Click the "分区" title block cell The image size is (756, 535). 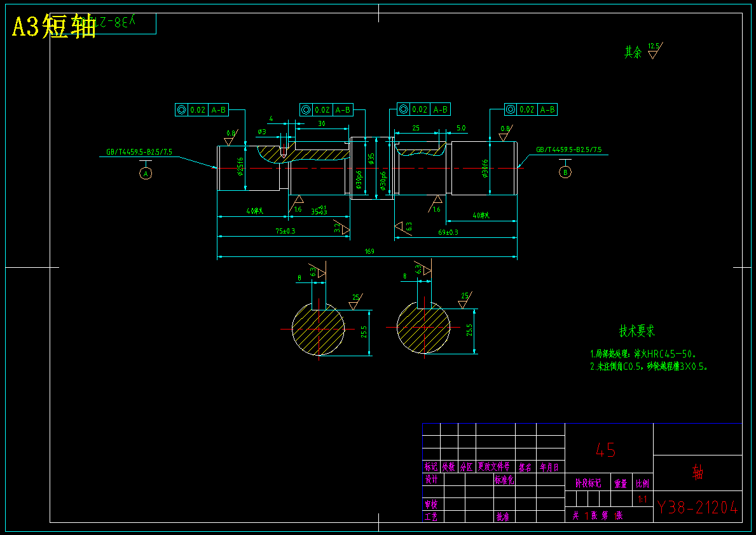point(467,466)
